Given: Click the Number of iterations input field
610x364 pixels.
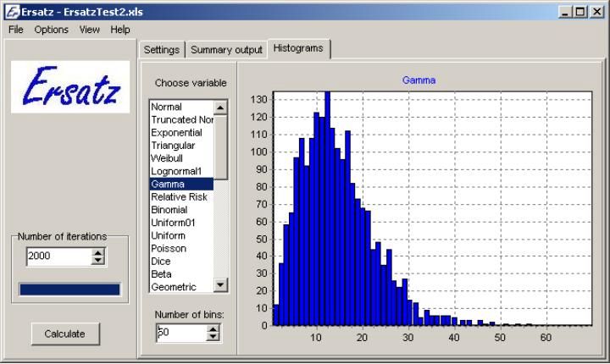Looking at the screenshot, I should coord(58,256).
